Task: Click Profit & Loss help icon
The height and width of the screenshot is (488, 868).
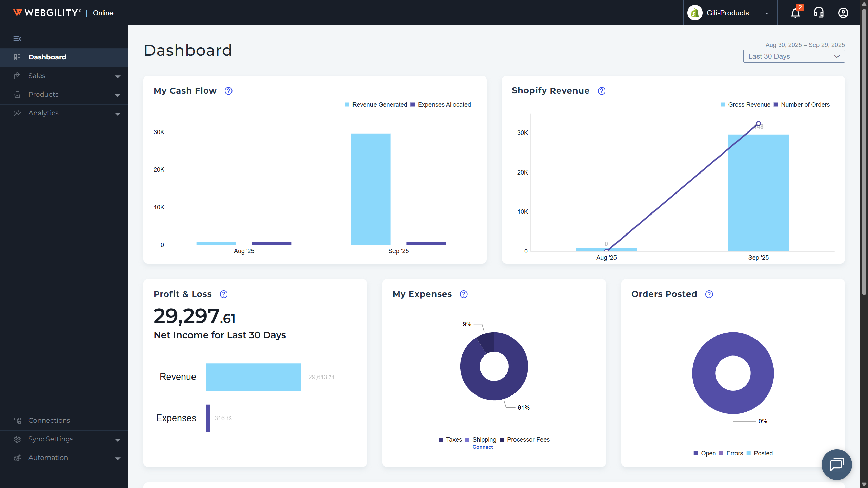Action: (224, 294)
